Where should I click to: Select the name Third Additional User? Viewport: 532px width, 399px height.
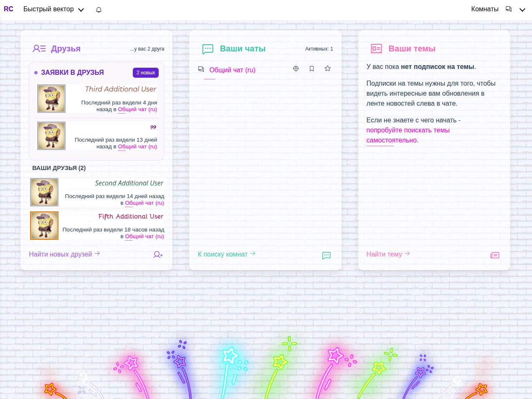tap(121, 89)
